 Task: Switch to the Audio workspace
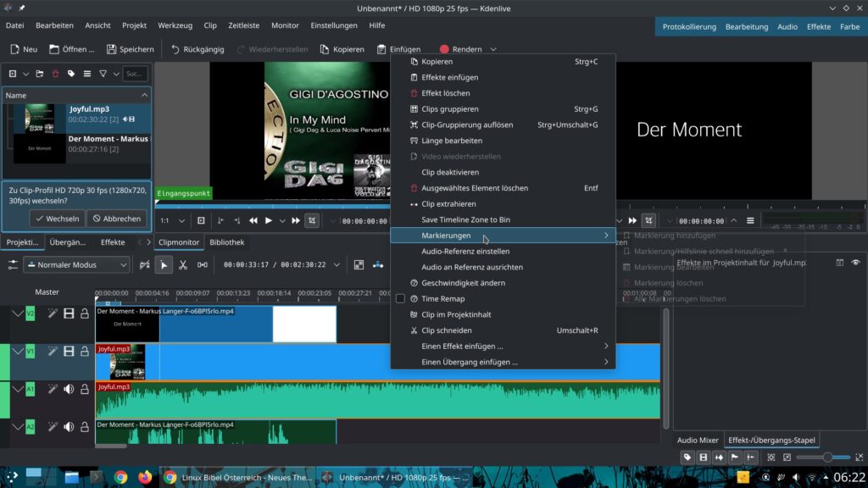pos(787,26)
